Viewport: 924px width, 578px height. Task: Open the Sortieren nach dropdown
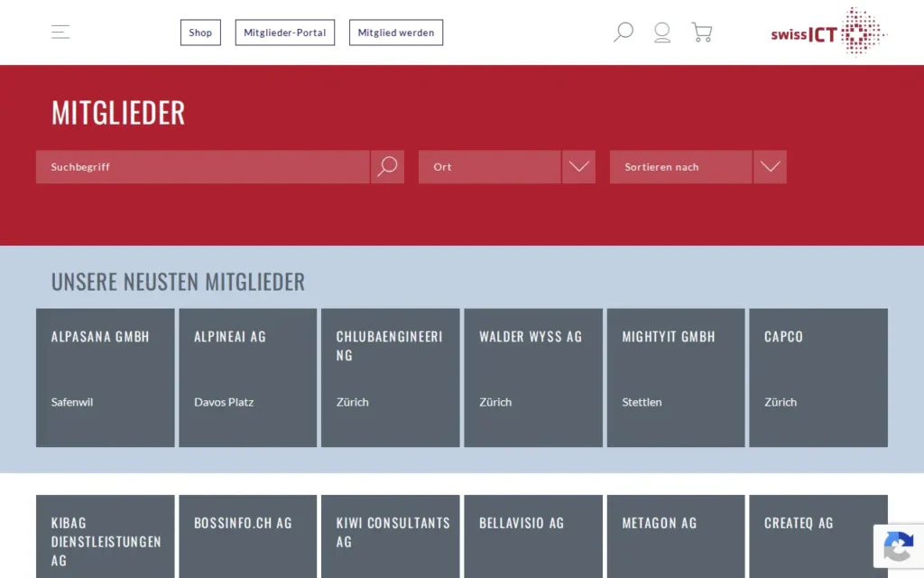click(x=680, y=166)
